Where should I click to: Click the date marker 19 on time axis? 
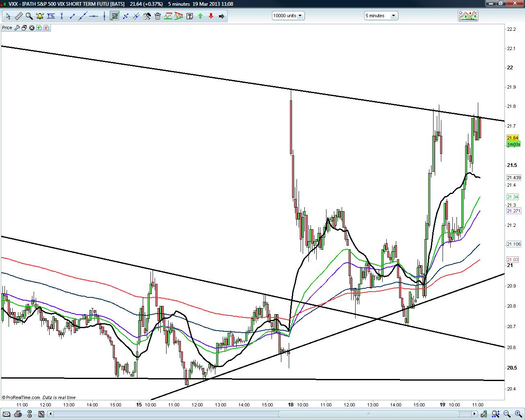click(443, 405)
